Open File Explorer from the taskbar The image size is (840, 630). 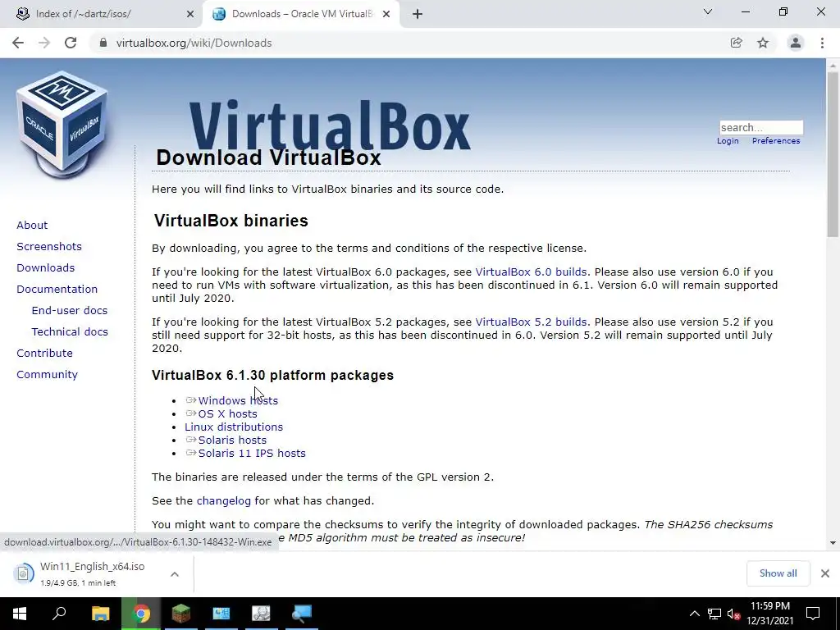(x=100, y=614)
